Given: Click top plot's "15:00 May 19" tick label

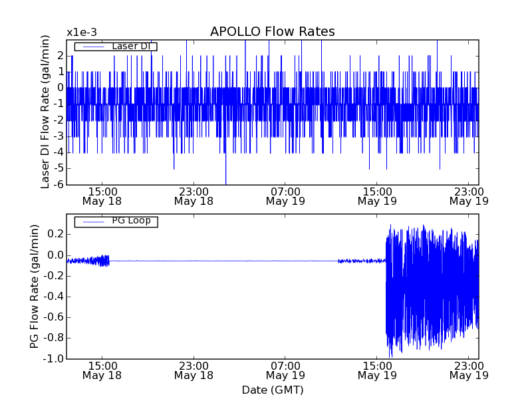Looking at the screenshot, I should point(376,196).
